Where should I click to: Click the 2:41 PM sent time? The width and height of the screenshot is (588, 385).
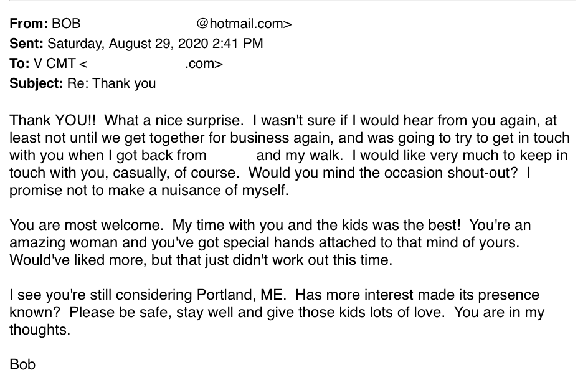[237, 44]
